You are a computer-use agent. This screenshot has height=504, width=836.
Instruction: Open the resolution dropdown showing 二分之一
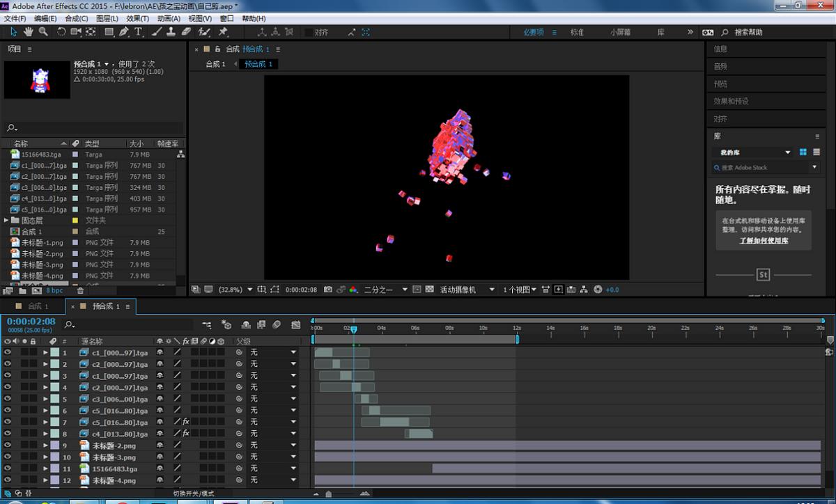coord(383,290)
